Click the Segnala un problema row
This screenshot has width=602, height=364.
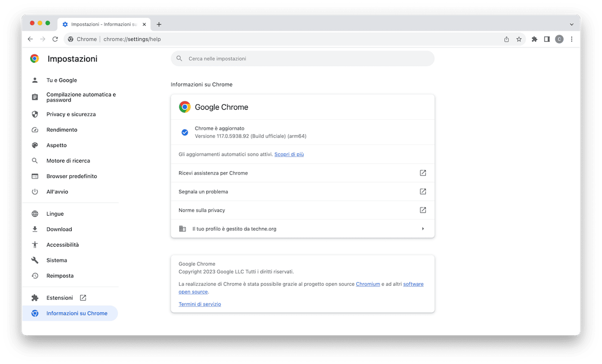(x=302, y=191)
